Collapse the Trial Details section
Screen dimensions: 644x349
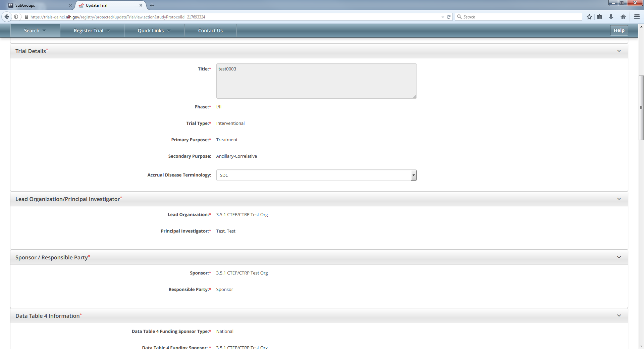619,51
